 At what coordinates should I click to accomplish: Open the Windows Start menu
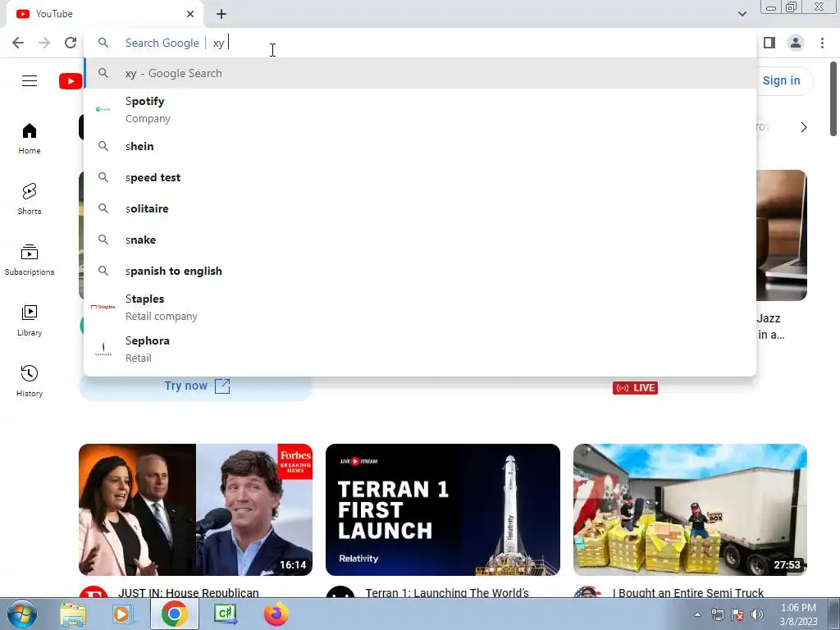pyautogui.click(x=22, y=614)
